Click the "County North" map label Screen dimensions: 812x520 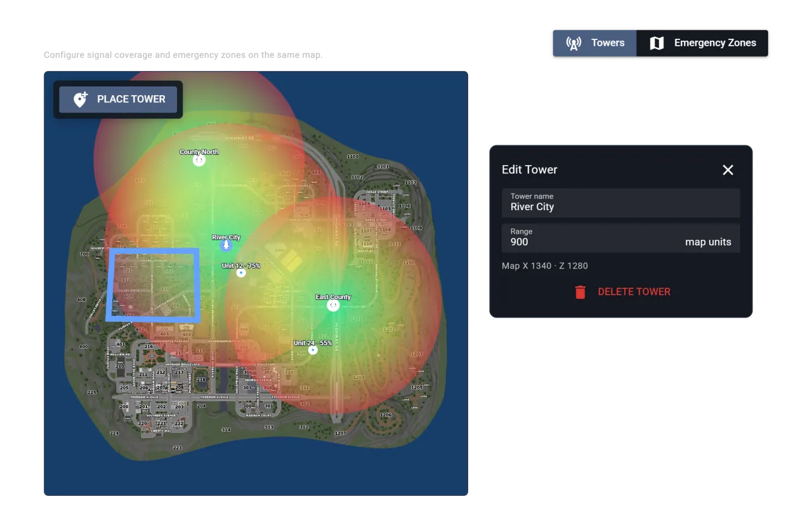coord(199,152)
